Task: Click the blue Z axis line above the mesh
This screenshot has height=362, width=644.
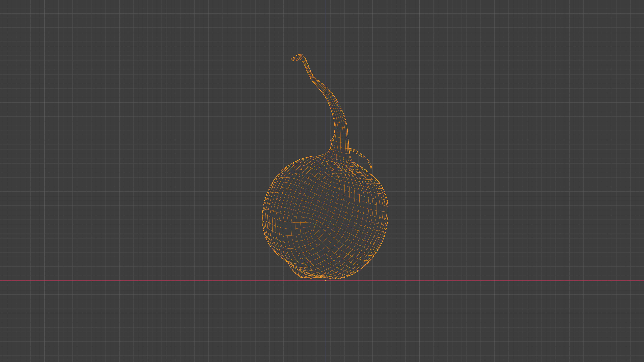Action: [326, 25]
